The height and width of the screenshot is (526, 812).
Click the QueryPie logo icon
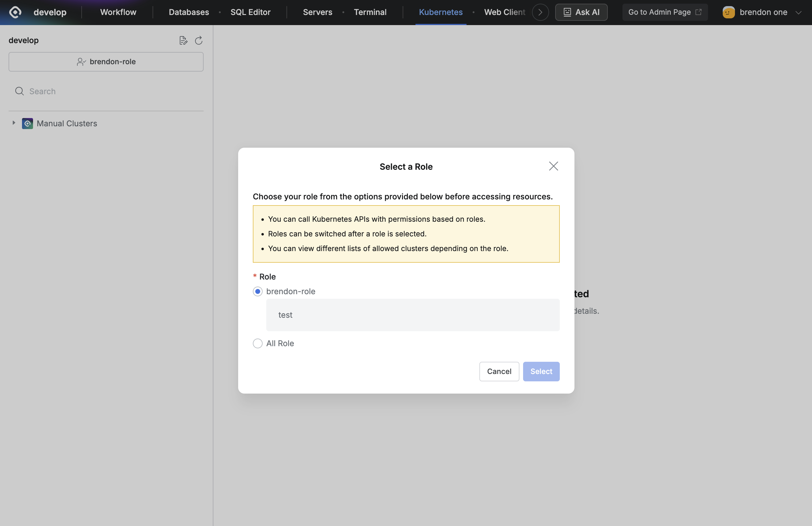[x=15, y=12]
